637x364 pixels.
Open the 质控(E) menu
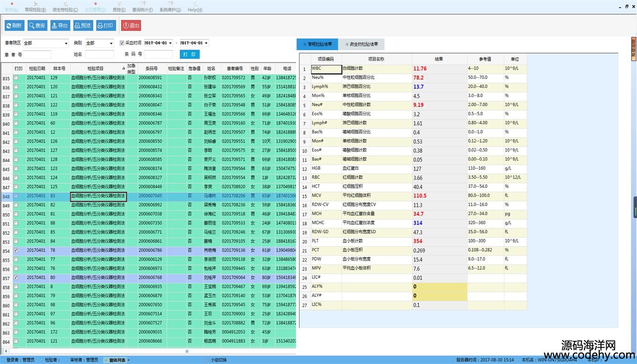pos(119,7)
